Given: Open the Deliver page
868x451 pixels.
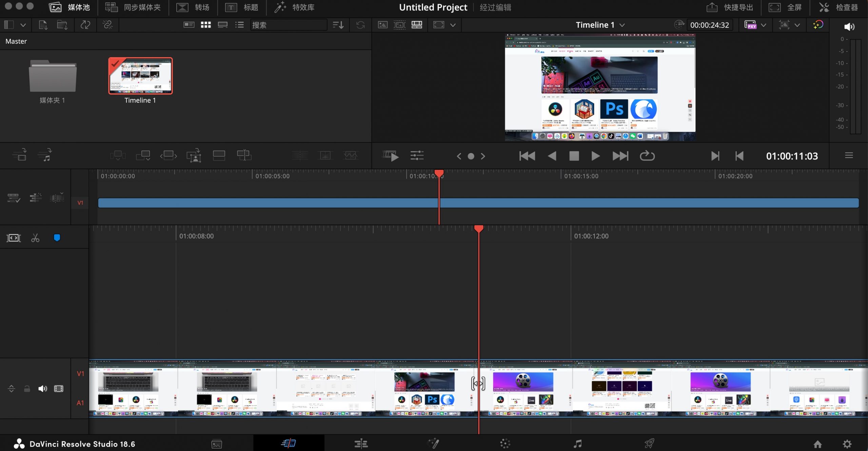Looking at the screenshot, I should pos(650,443).
